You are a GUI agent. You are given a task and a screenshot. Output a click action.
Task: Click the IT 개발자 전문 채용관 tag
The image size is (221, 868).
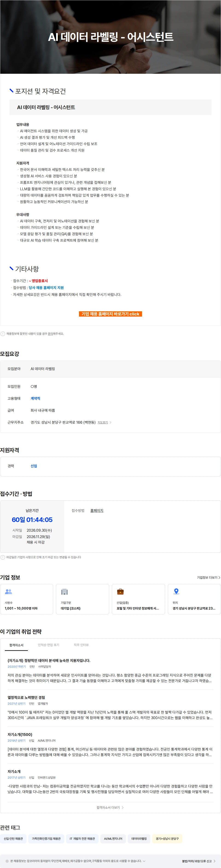[x=82, y=838]
